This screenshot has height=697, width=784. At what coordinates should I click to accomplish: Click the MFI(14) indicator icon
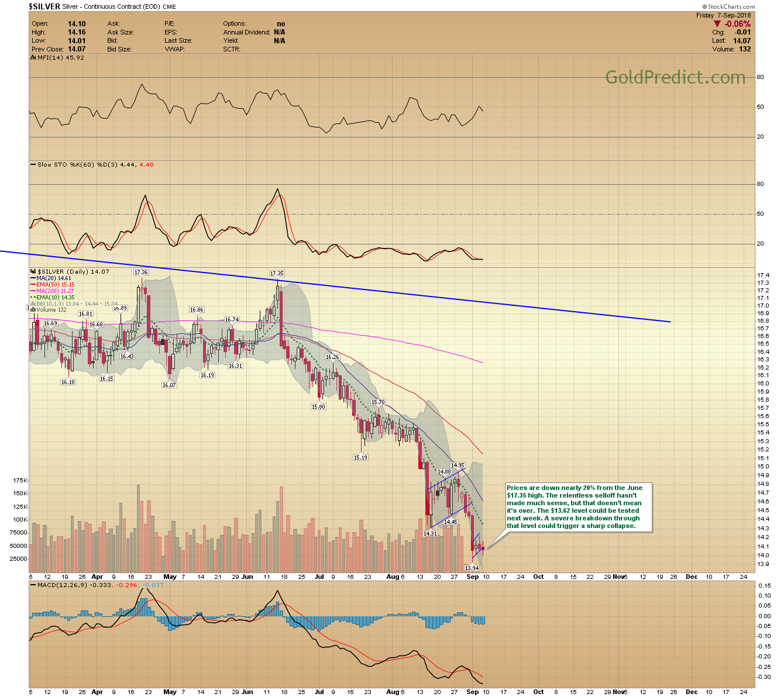pos(32,58)
